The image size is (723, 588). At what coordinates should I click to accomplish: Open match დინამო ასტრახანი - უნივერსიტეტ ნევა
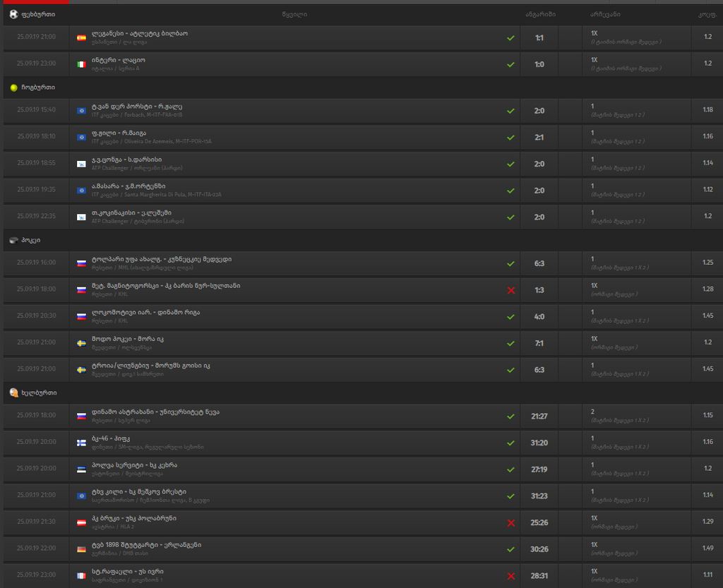155,412
